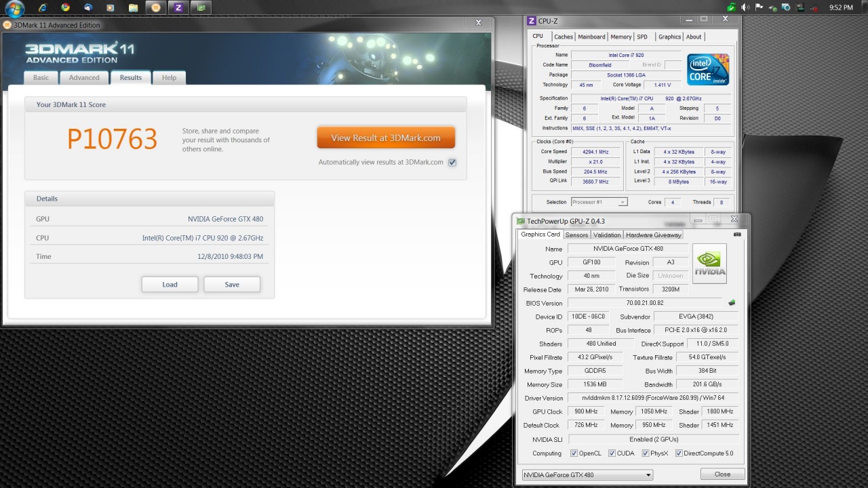The image size is (868, 488).
Task: Click the CPU-Z taskbar button
Action: pyautogui.click(x=178, y=7)
